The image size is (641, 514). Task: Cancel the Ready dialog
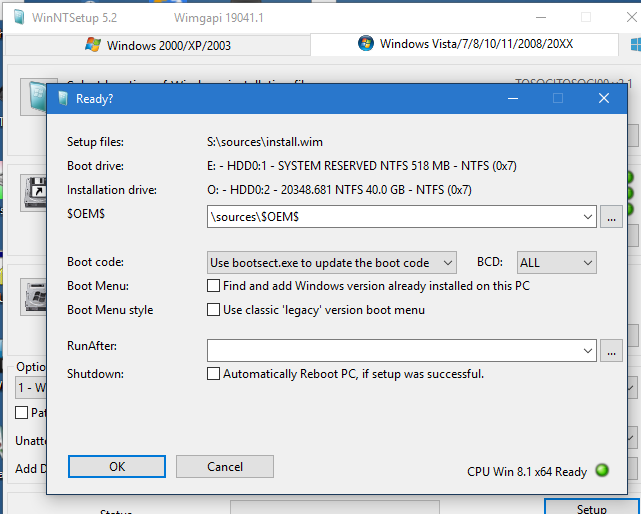click(225, 466)
